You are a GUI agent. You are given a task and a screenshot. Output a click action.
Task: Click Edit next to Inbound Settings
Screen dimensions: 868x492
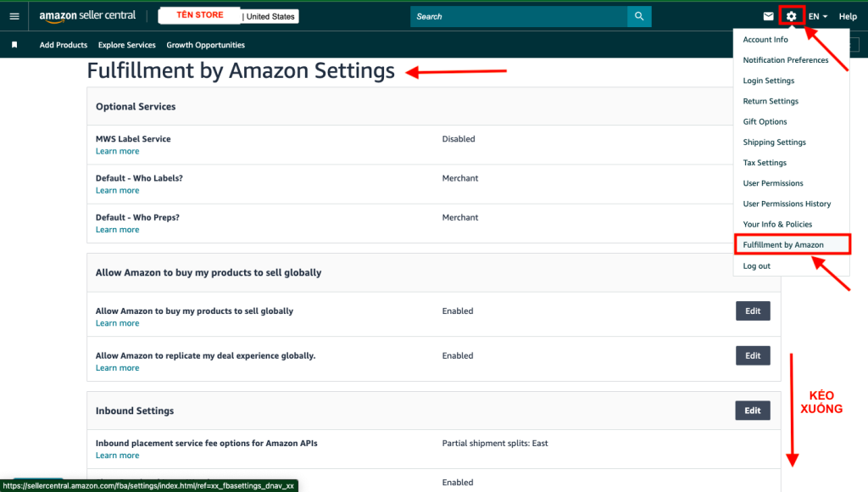tap(752, 410)
